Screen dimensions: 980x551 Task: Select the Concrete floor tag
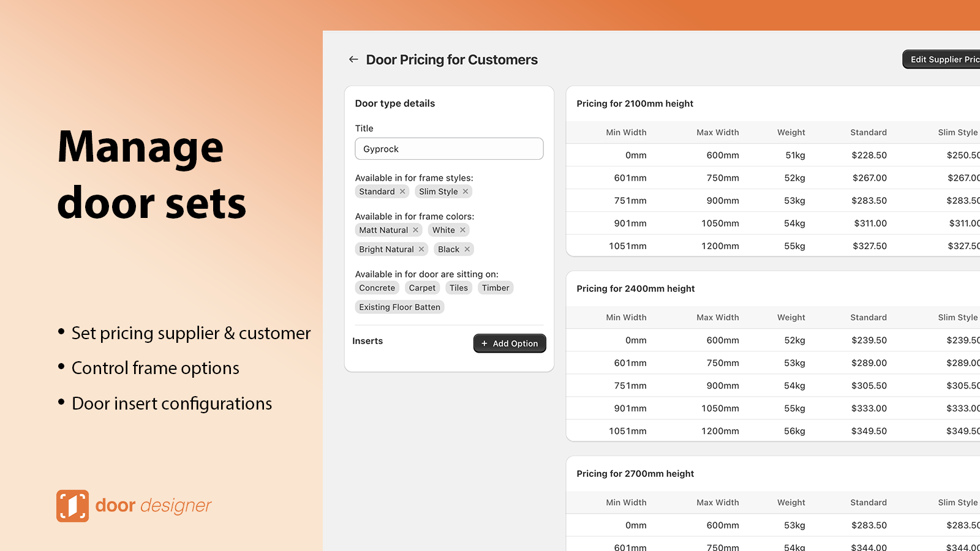point(377,288)
